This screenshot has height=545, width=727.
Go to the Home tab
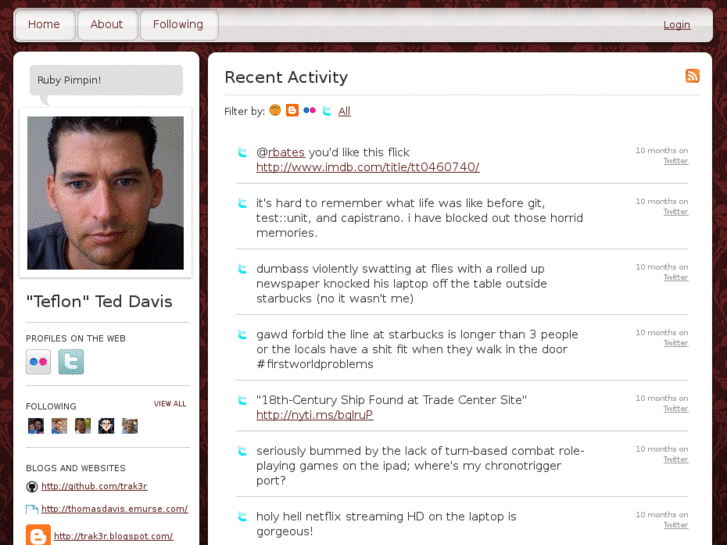point(44,24)
